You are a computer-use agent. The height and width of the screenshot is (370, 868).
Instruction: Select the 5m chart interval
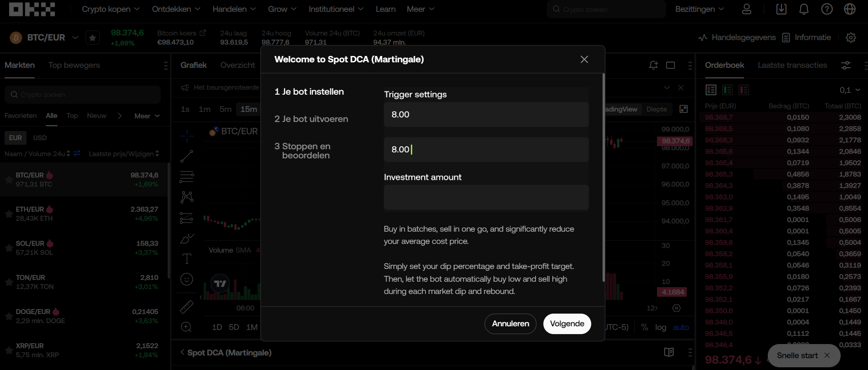[225, 109]
